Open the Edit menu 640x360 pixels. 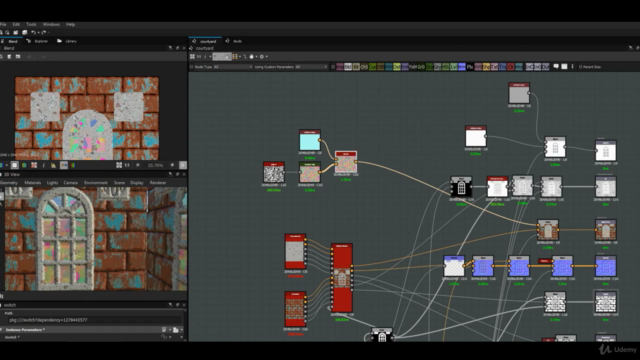[16, 24]
